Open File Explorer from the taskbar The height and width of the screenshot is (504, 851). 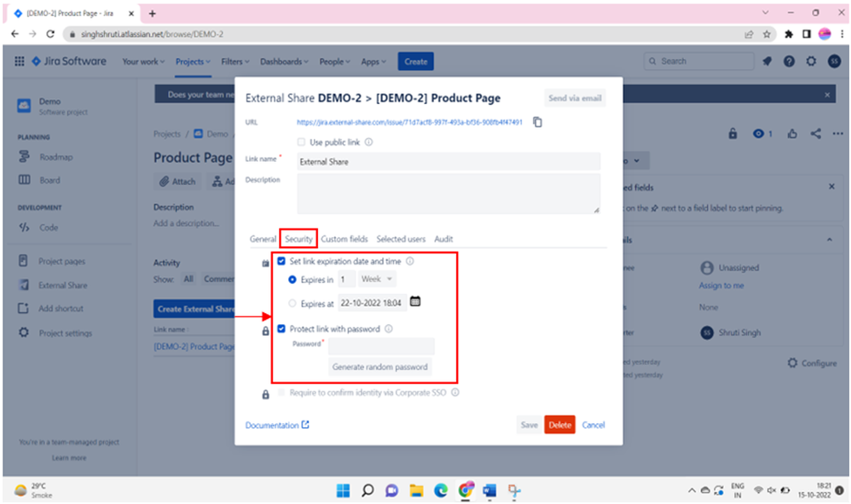pos(416,491)
